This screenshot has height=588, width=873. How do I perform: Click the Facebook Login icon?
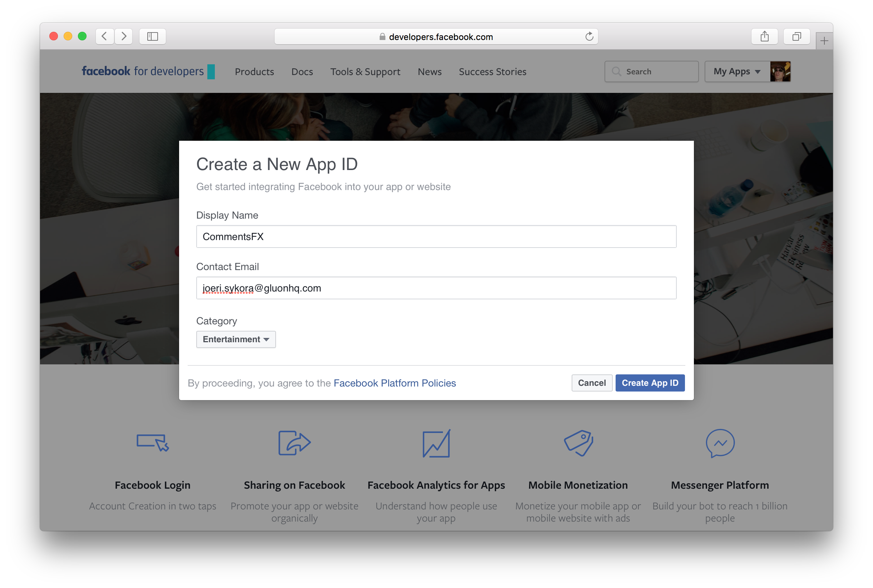pos(152,442)
